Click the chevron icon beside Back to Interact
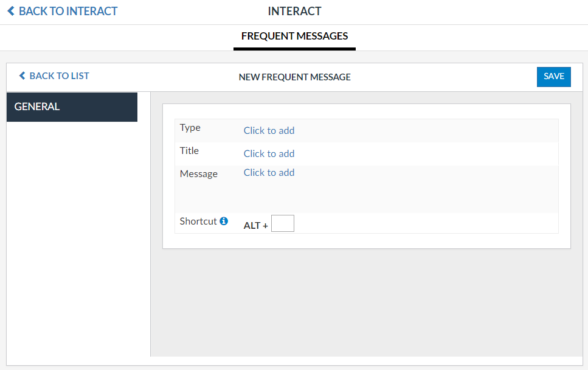Image resolution: width=588 pixels, height=370 pixels. click(x=11, y=11)
